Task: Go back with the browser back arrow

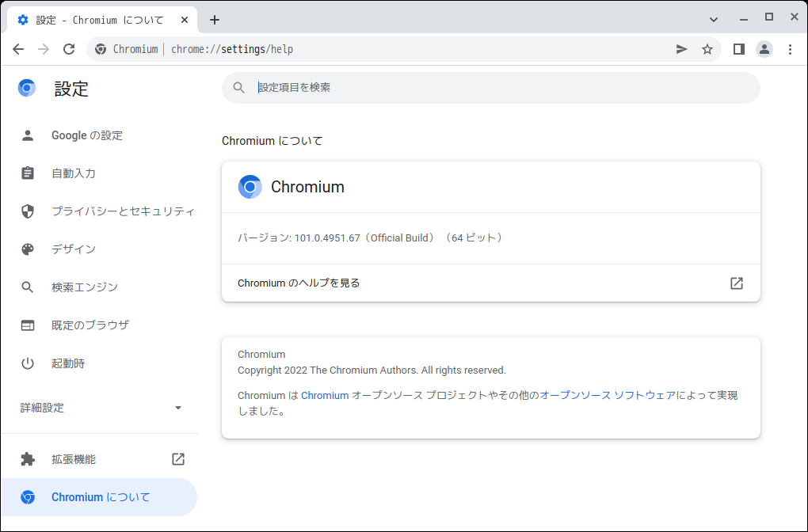Action: pyautogui.click(x=18, y=49)
